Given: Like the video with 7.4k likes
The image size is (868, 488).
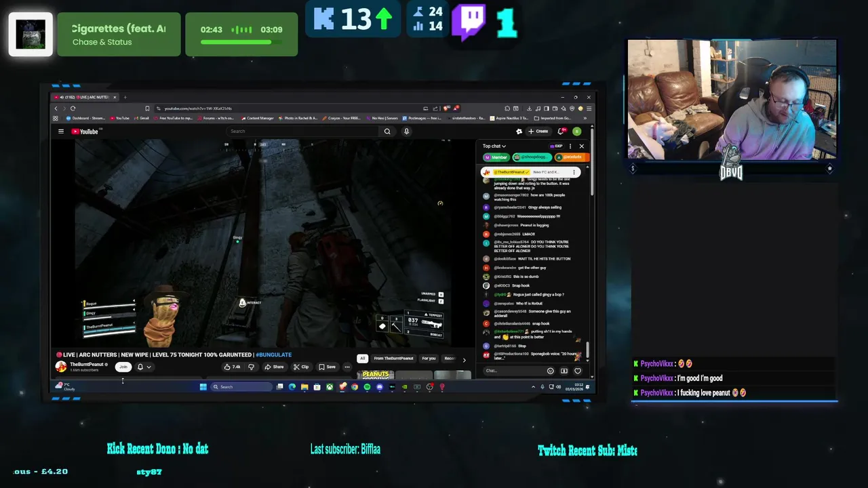Looking at the screenshot, I should point(233,367).
